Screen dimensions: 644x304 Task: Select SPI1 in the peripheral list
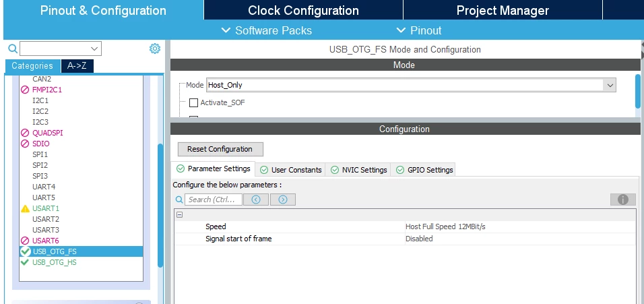pyautogui.click(x=40, y=154)
